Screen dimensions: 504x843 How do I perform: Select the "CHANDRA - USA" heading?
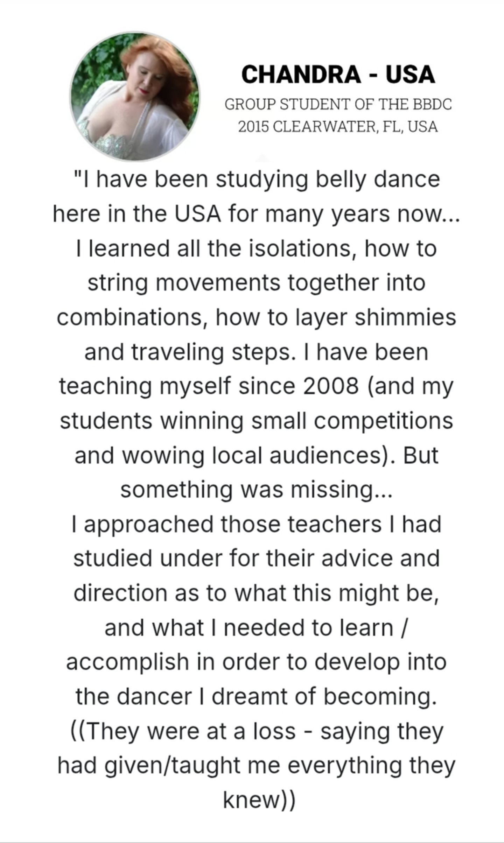click(338, 74)
